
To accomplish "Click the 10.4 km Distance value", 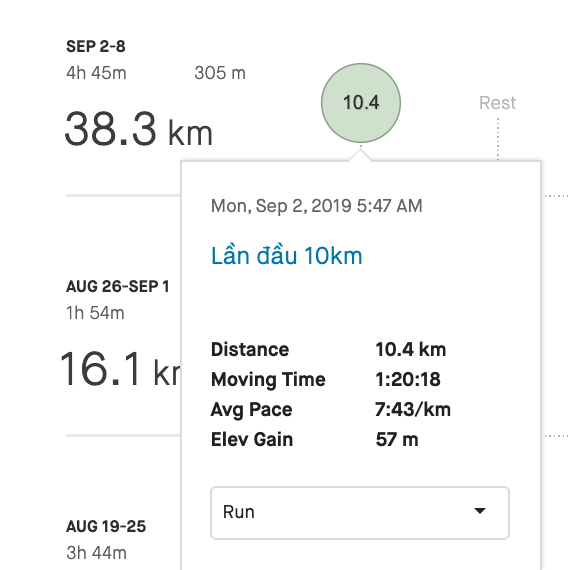I will (411, 349).
